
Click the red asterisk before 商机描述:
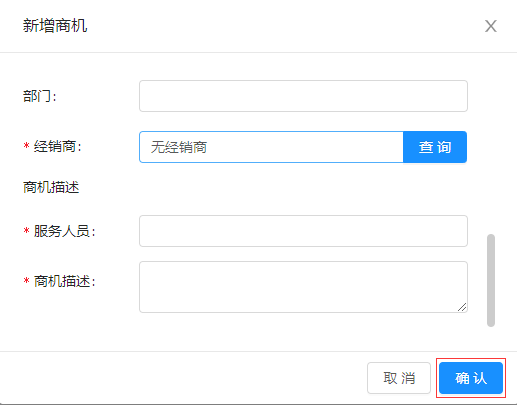point(26,281)
